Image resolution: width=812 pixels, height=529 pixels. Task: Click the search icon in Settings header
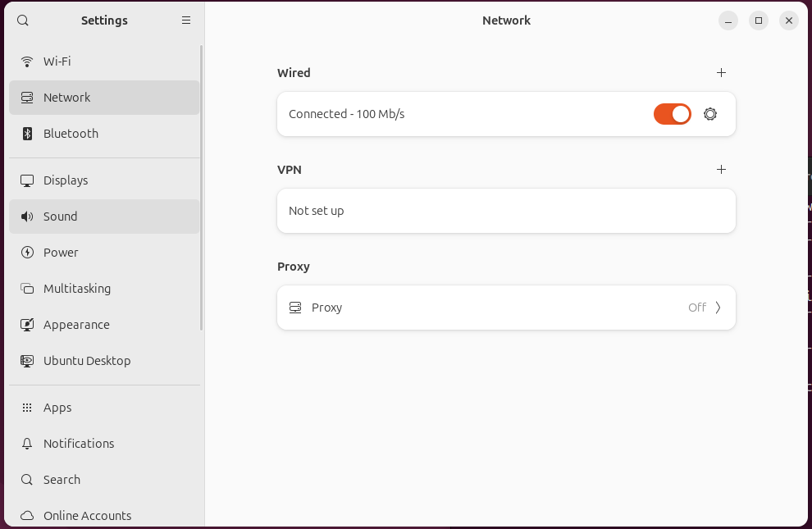pyautogui.click(x=23, y=21)
